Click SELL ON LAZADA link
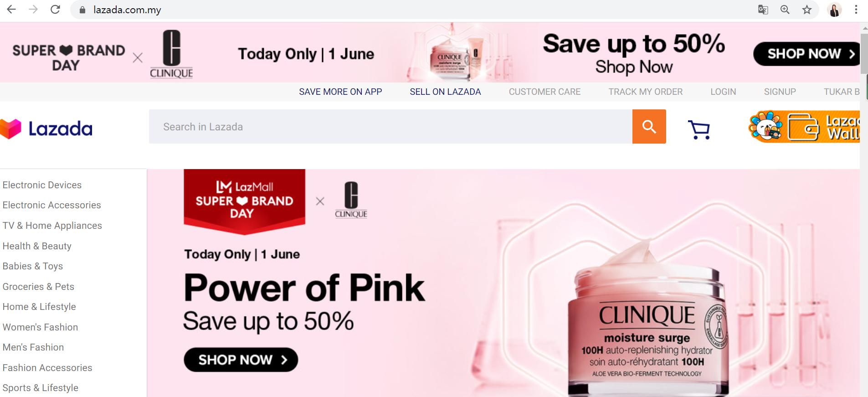 coord(445,92)
